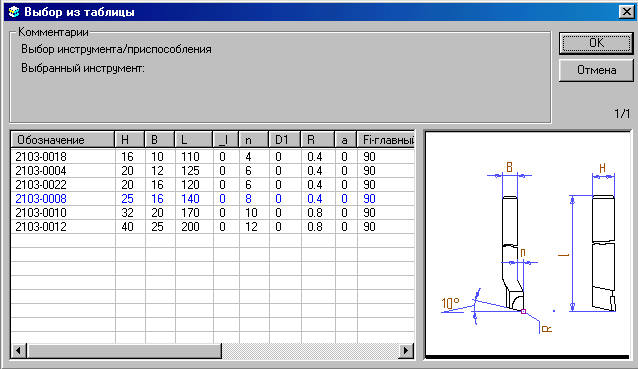This screenshot has width=638, height=369.
Task: Select the row 2103-0022
Action: pyautogui.click(x=212, y=185)
